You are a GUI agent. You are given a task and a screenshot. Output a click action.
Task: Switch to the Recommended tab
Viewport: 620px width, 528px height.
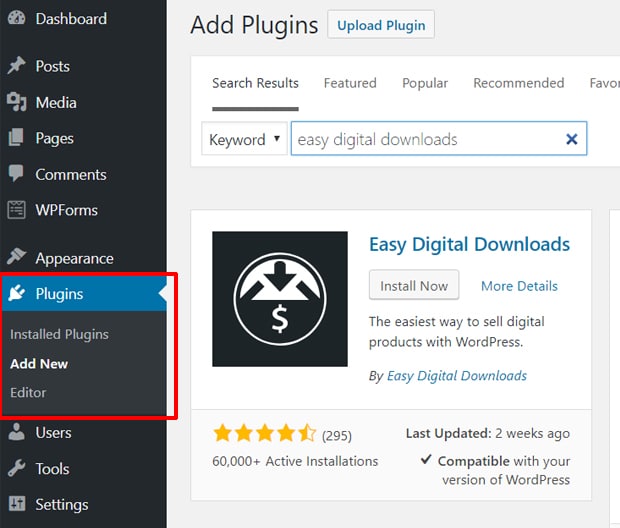pyautogui.click(x=518, y=83)
